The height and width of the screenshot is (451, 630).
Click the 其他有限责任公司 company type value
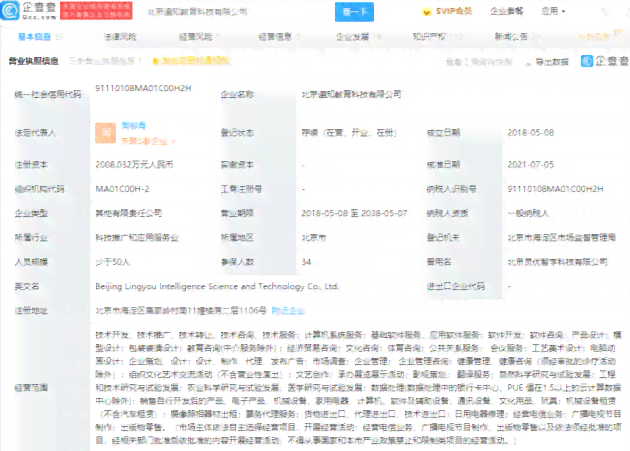click(129, 213)
